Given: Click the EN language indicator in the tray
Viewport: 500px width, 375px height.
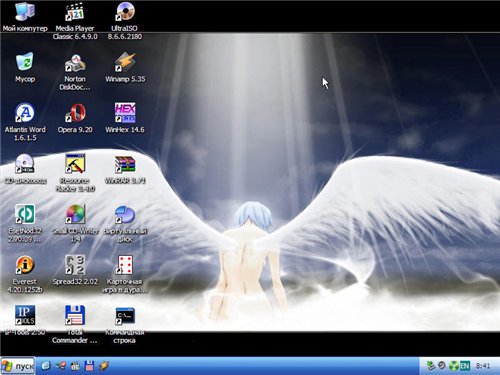Looking at the screenshot, I should coord(465,366).
